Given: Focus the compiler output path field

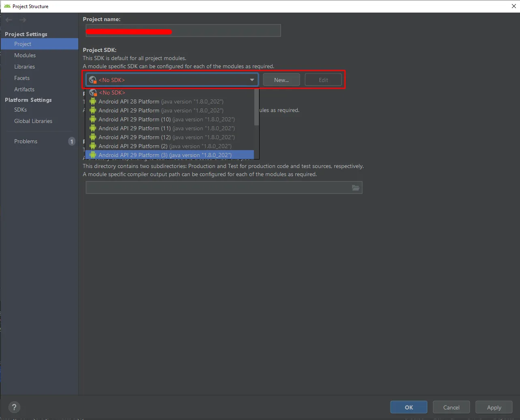Looking at the screenshot, I should coord(224,187).
